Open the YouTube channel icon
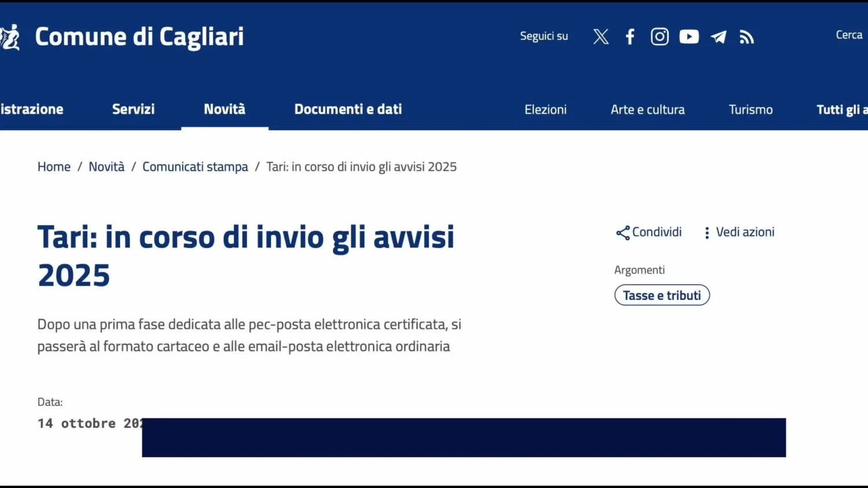This screenshot has width=868, height=488. click(689, 37)
